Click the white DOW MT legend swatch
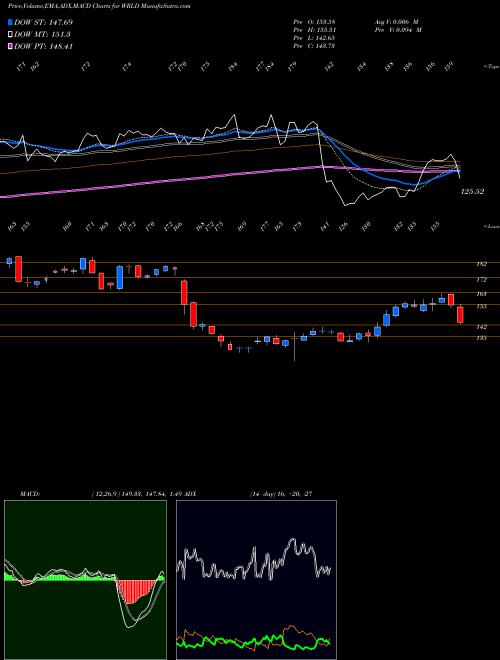 tap(11, 34)
